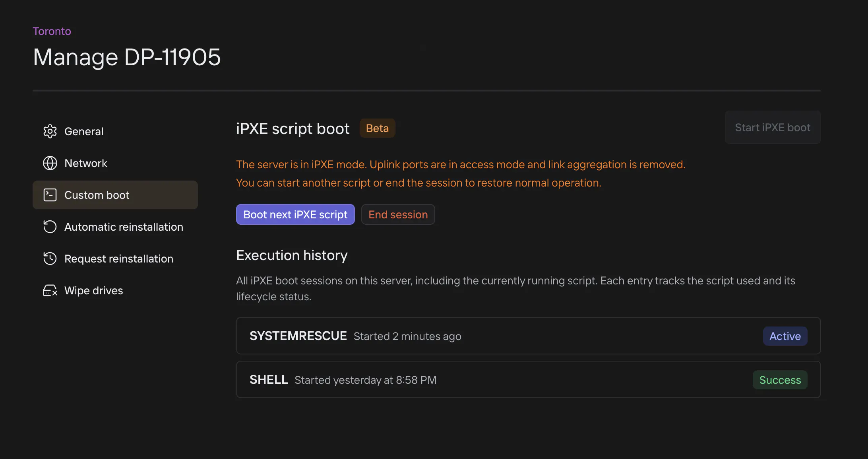Viewport: 868px width, 459px height.
Task: Click Boot next iPXE script
Action: [295, 214]
